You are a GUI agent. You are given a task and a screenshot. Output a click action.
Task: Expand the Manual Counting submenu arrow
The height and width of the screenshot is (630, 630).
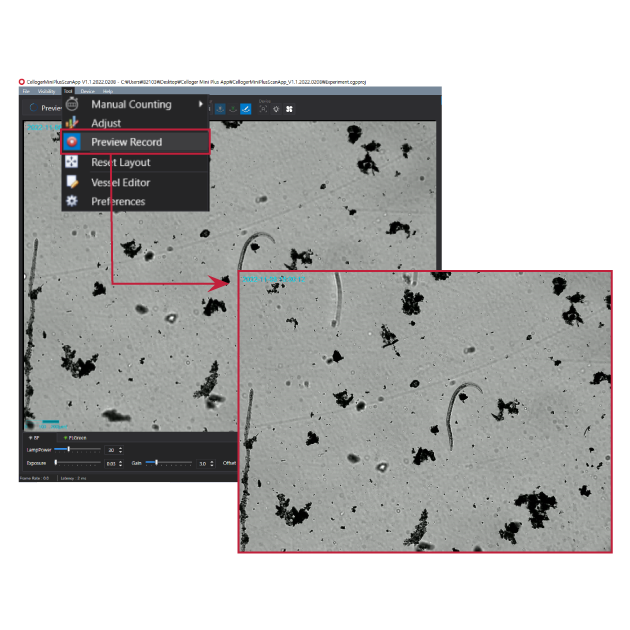pos(201,104)
